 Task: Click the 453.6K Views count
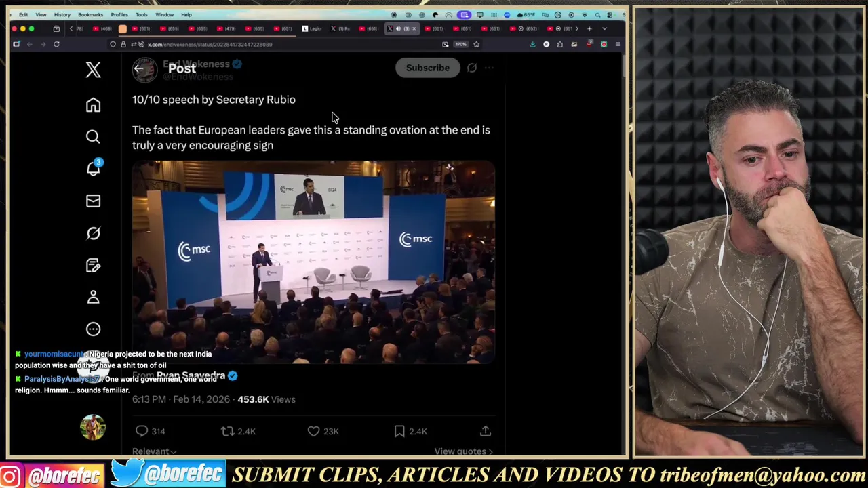tap(266, 399)
